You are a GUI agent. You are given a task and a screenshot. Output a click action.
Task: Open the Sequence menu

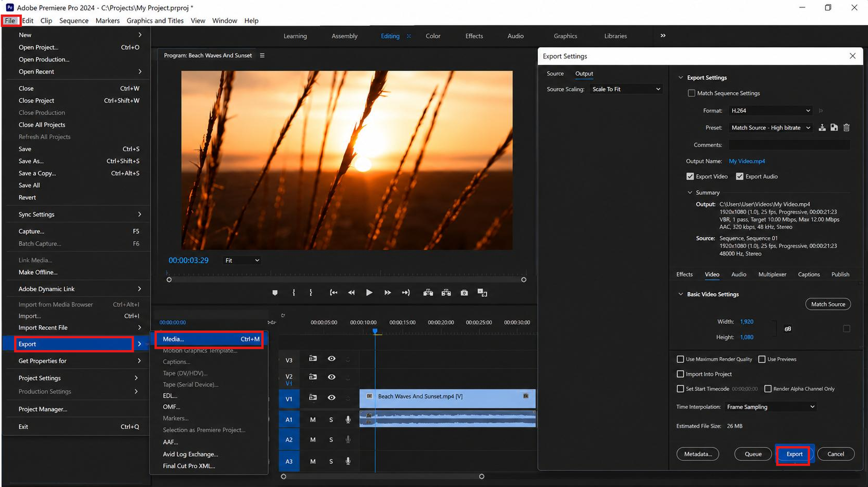[x=74, y=21]
